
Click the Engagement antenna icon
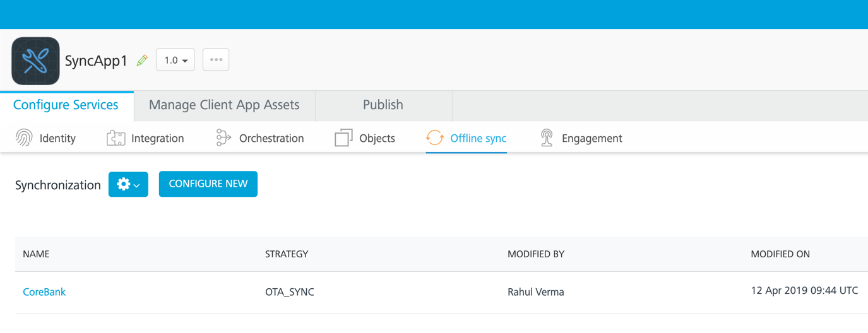547,138
